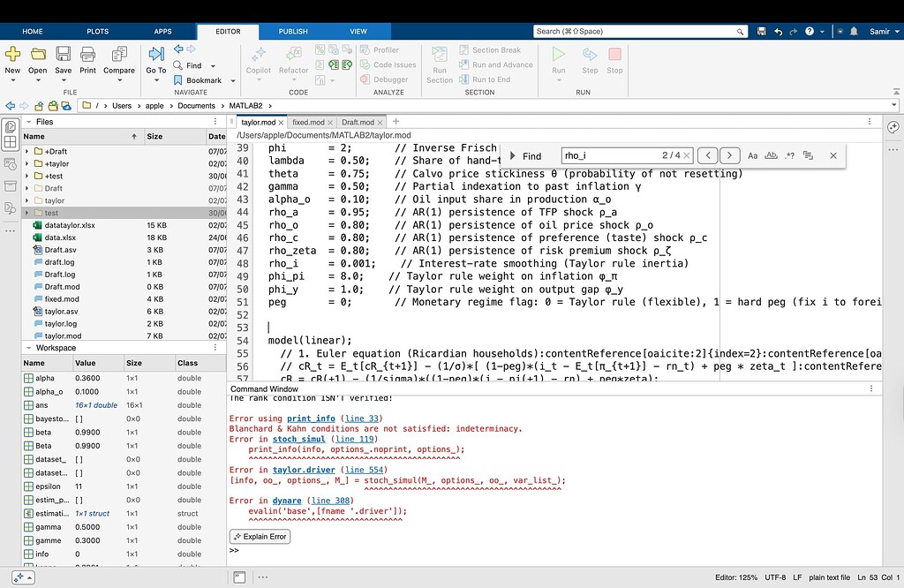Click the Explain Error button
This screenshot has height=588, width=904.
pos(260,537)
